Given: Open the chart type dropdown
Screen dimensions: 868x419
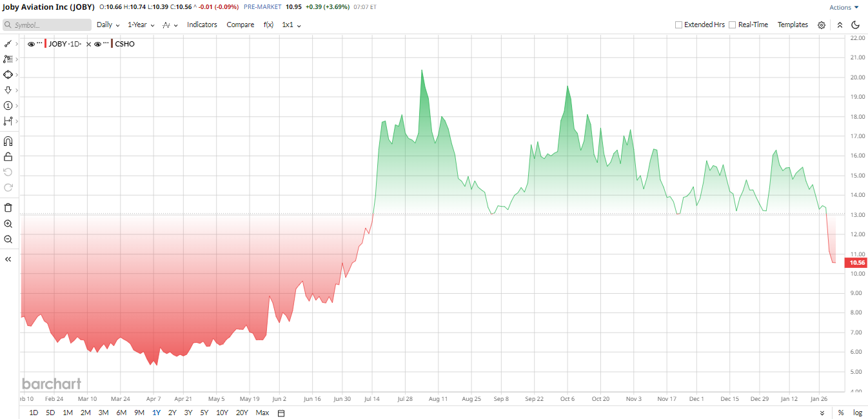Looking at the screenshot, I should 170,25.
